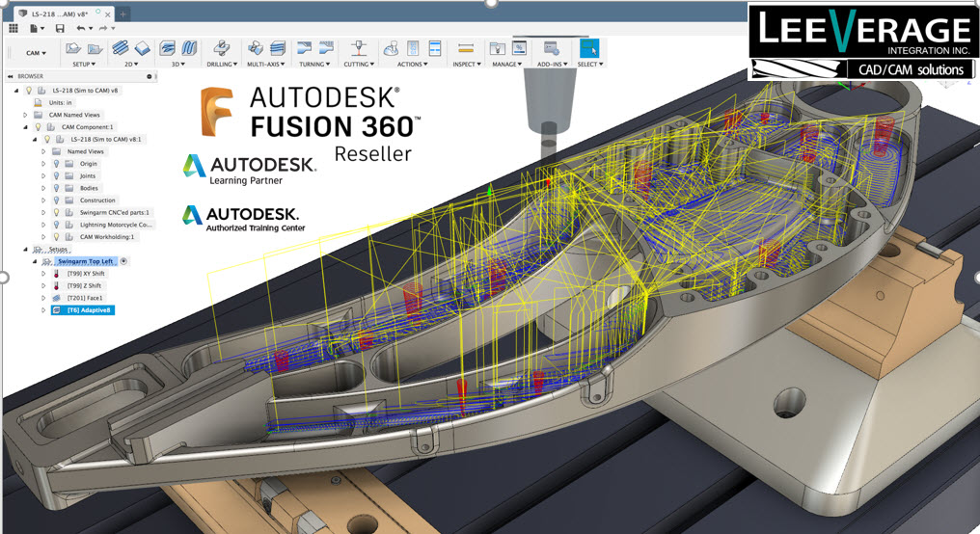
Task: Select the Cutting torch icon
Action: 359,48
